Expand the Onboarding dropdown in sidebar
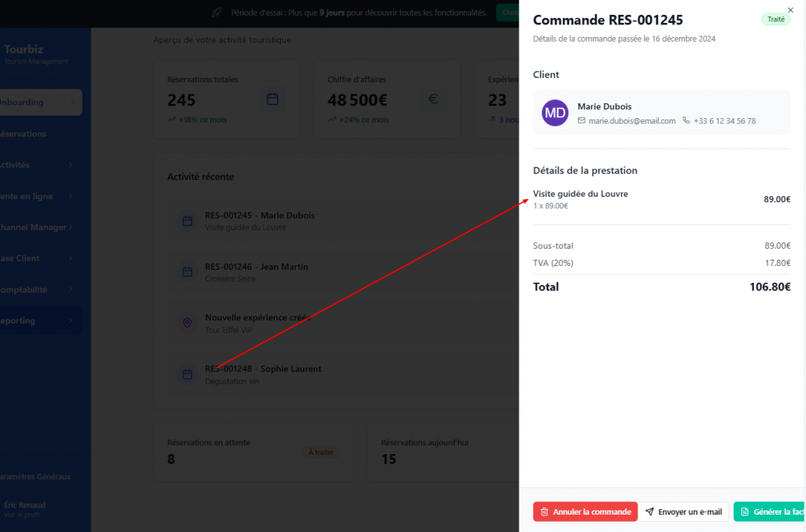The height and width of the screenshot is (532, 806). pos(73,102)
